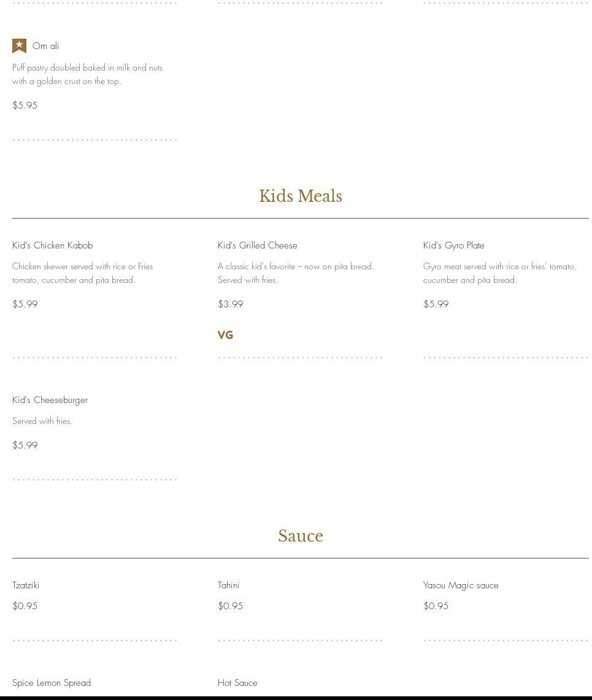Screen dimensions: 592x700
Task: Click the Tzatziki $0.95 price
Action: point(25,606)
